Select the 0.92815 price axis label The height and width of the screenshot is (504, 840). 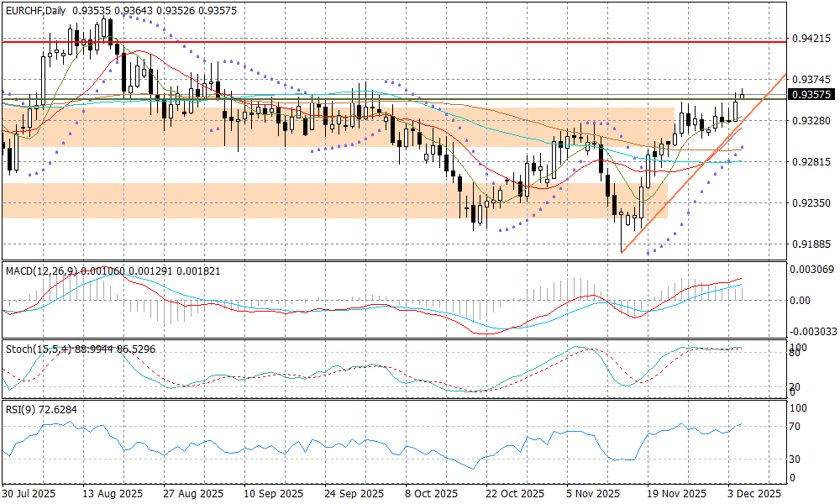pyautogui.click(x=811, y=162)
